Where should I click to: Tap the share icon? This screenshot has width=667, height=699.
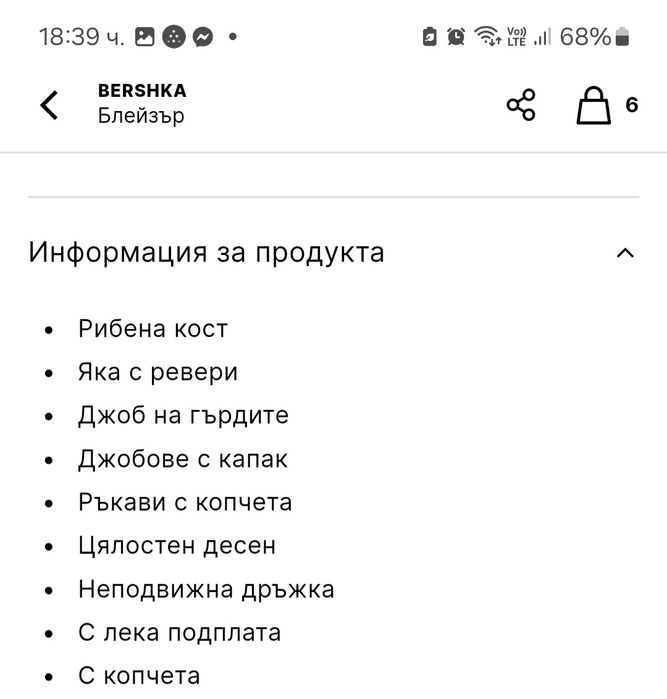tap(521, 105)
